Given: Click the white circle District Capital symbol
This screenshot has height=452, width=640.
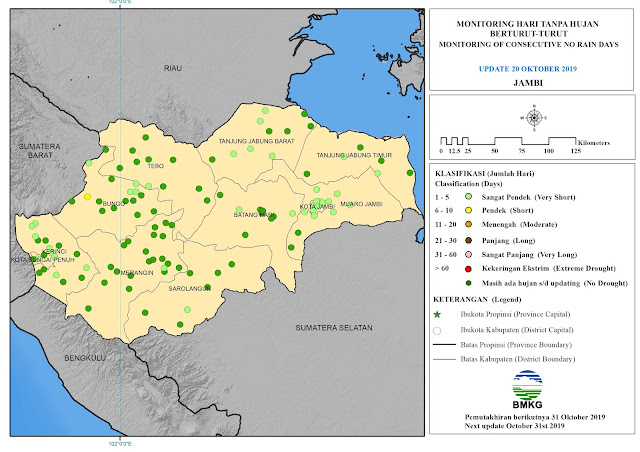Looking at the screenshot, I should [437, 330].
